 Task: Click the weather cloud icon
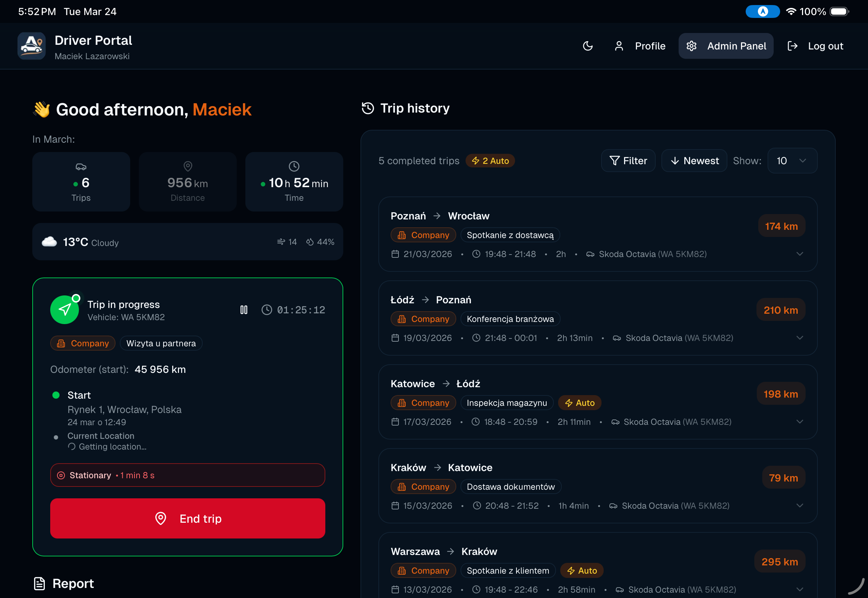tap(49, 242)
